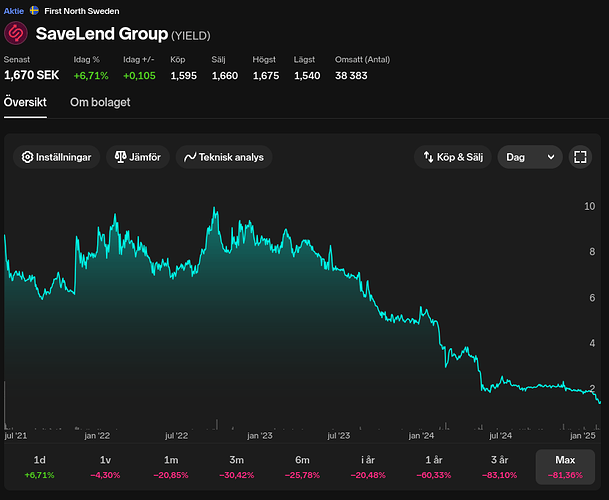Image resolution: width=609 pixels, height=500 pixels.
Task: Click the 4 price axis label
Action: pyautogui.click(x=592, y=343)
